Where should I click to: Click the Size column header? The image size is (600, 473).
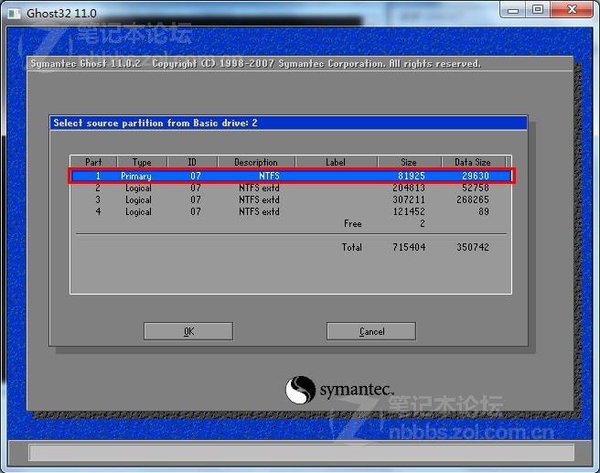tap(410, 162)
